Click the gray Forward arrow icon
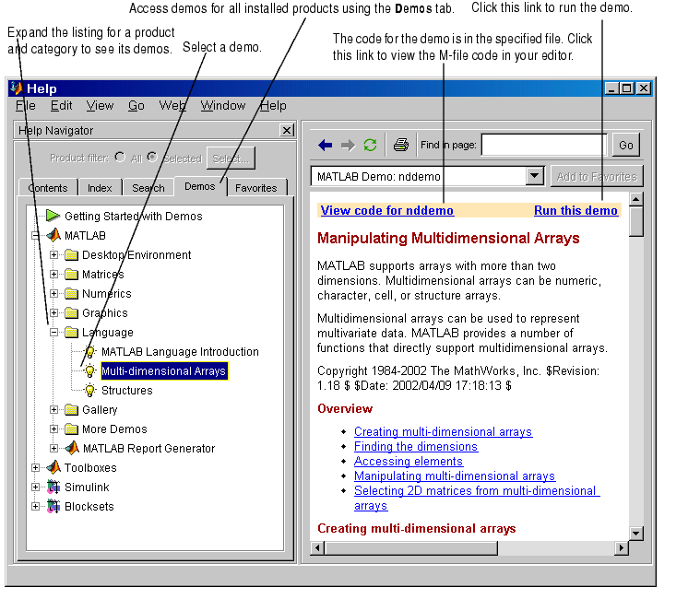Viewport: 700px width, 599px height. pyautogui.click(x=348, y=145)
